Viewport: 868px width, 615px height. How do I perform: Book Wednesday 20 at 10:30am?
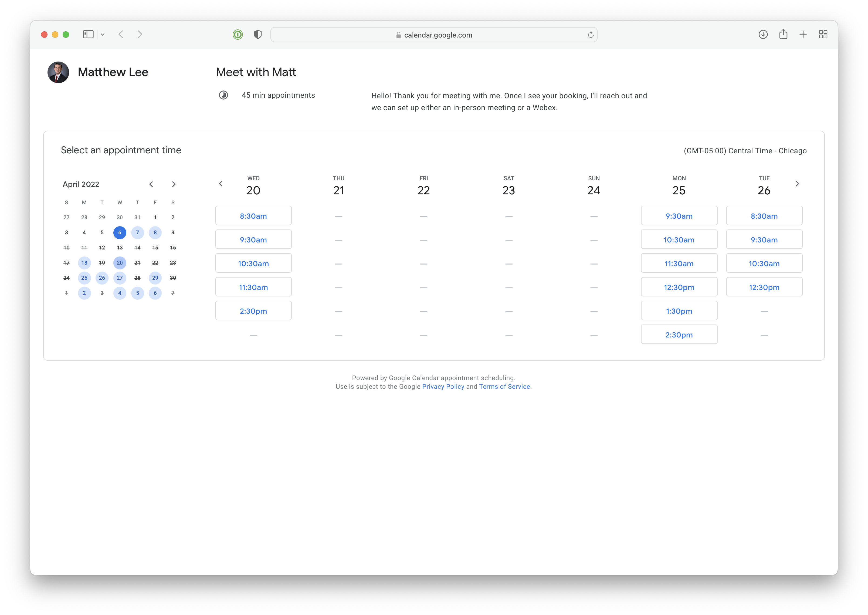tap(253, 263)
